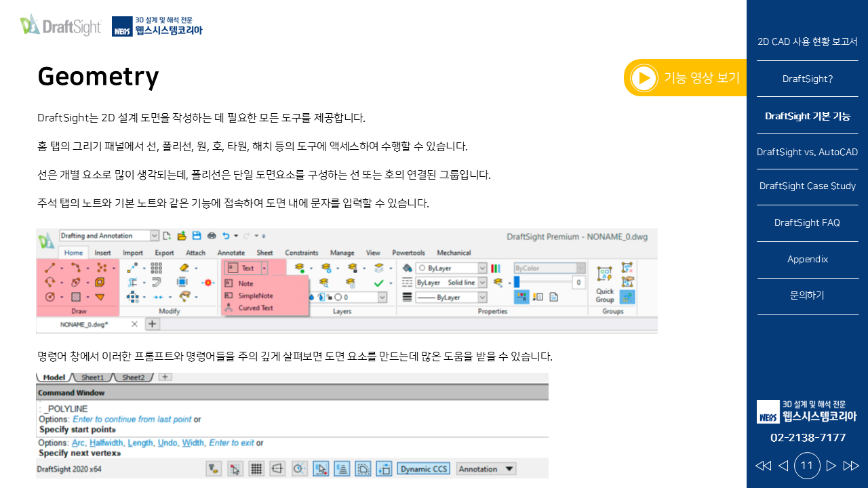Viewport: 868px width, 488px height.
Task: Click the Save disk icon
Action: coord(197,236)
